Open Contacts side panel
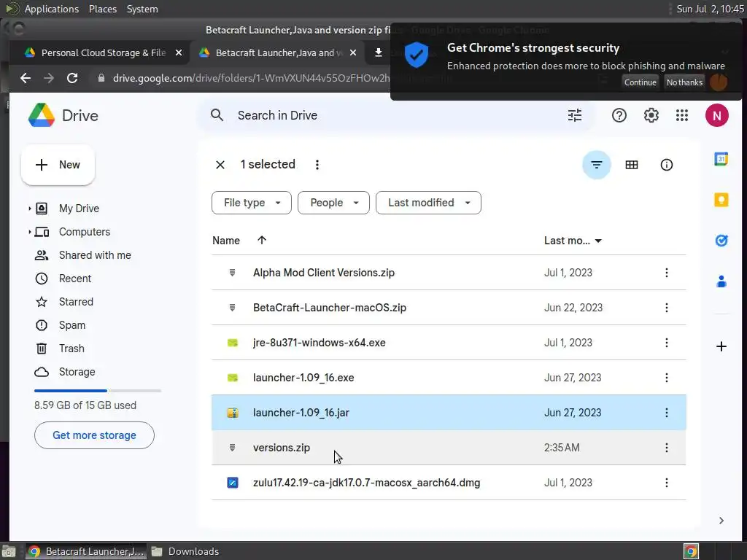 coord(721,281)
